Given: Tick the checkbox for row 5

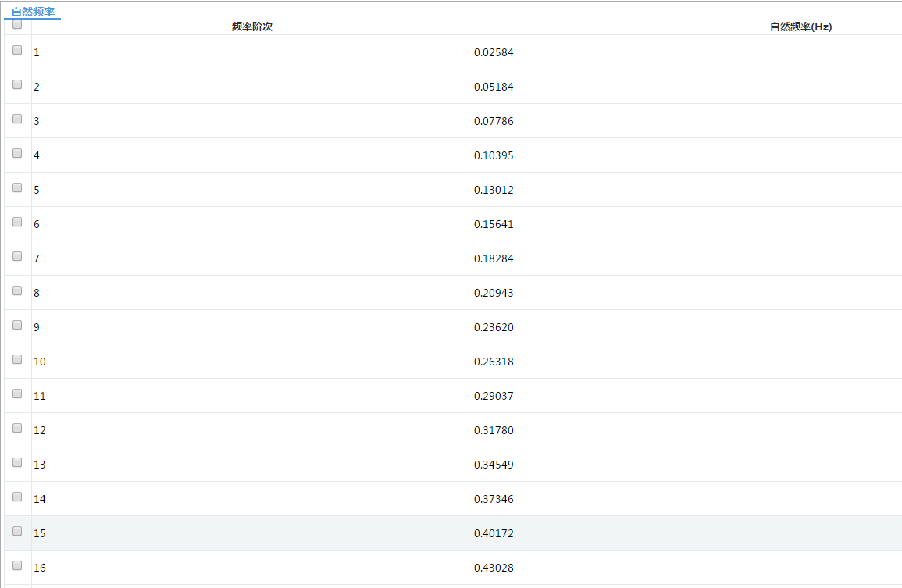Looking at the screenshot, I should (x=17, y=187).
